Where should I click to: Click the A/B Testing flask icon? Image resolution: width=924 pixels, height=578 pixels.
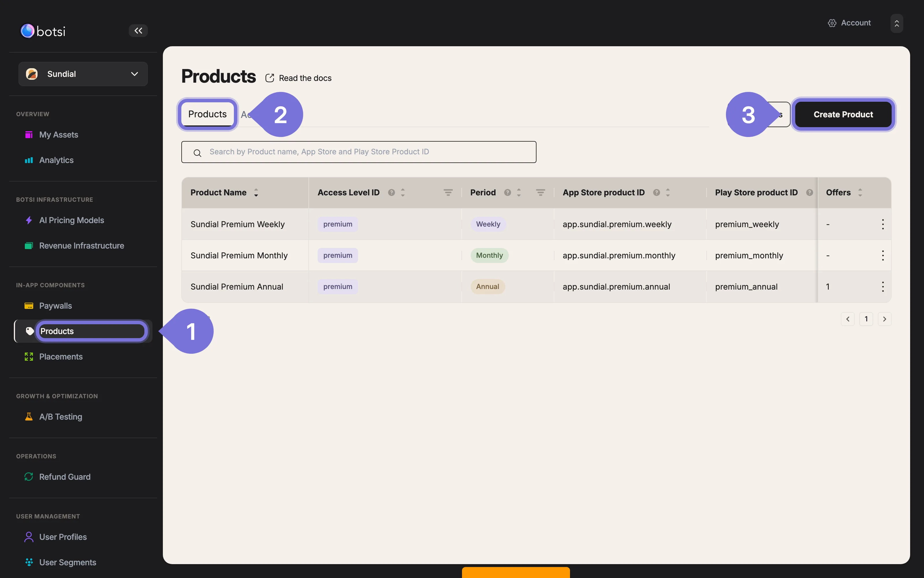[29, 417]
